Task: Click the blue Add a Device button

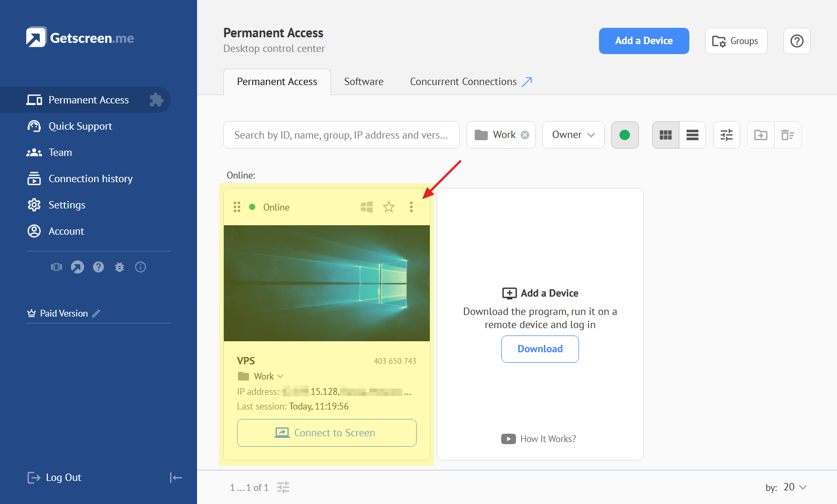Action: [644, 41]
